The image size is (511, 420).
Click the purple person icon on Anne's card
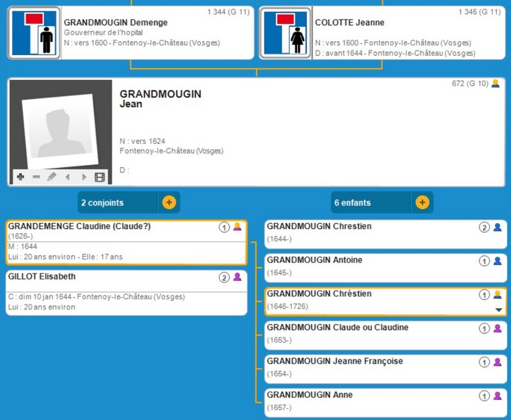(x=497, y=395)
